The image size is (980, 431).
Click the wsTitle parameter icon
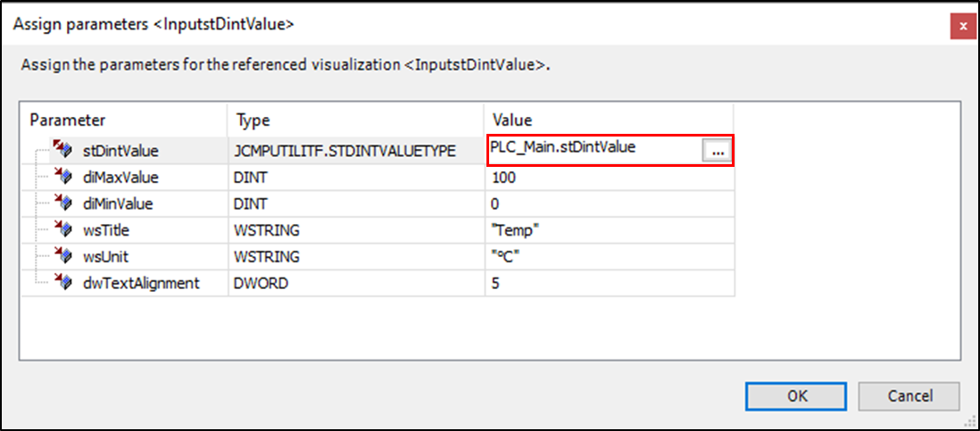(x=62, y=230)
